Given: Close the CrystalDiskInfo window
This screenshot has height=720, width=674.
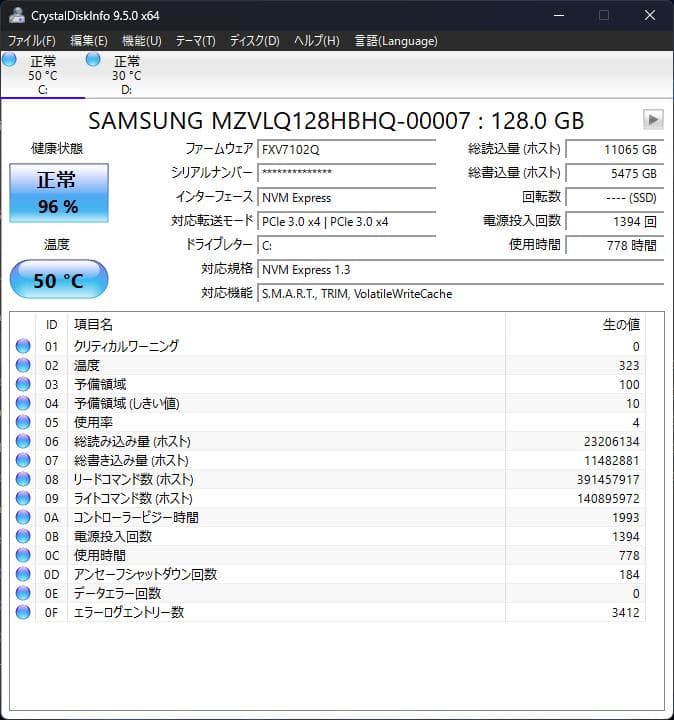Looking at the screenshot, I should pyautogui.click(x=650, y=15).
